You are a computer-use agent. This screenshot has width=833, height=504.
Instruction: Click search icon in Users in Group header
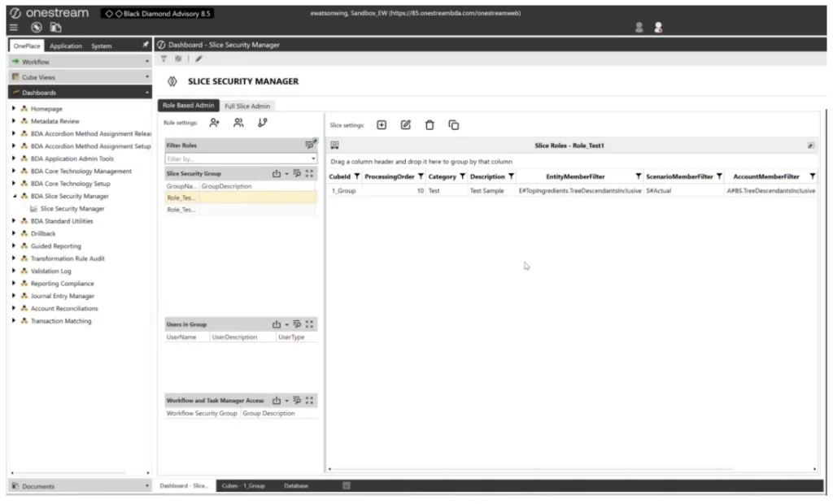tap(297, 324)
